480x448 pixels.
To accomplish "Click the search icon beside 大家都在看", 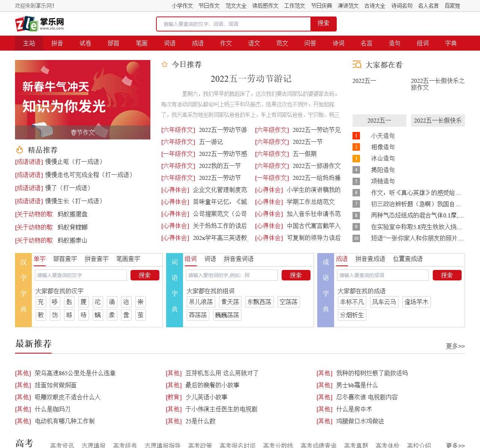I will pos(357,64).
